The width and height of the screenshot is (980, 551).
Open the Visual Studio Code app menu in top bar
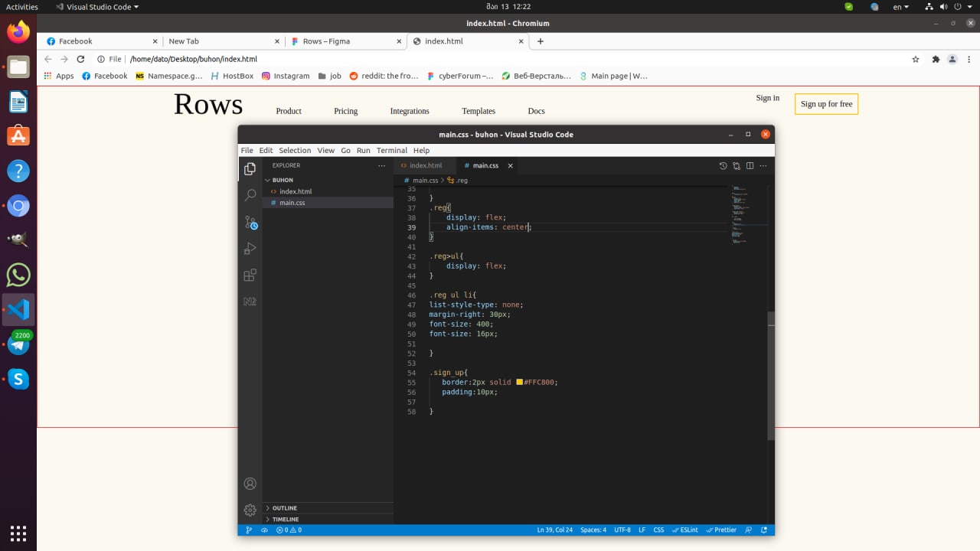pyautogui.click(x=97, y=7)
